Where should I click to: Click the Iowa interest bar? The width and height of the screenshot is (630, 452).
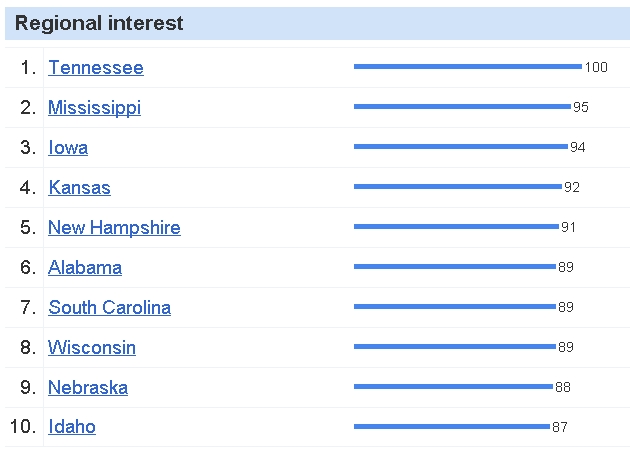coord(460,146)
